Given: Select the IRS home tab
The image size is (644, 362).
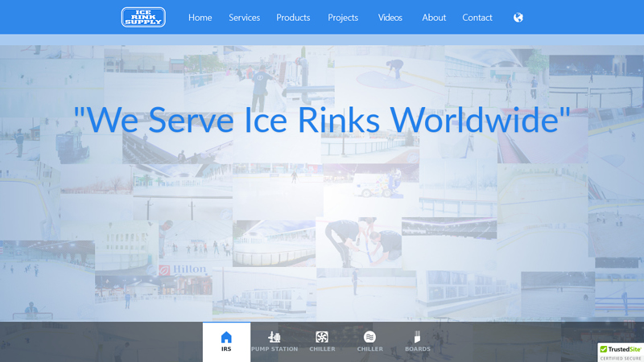Looking at the screenshot, I should tap(226, 342).
